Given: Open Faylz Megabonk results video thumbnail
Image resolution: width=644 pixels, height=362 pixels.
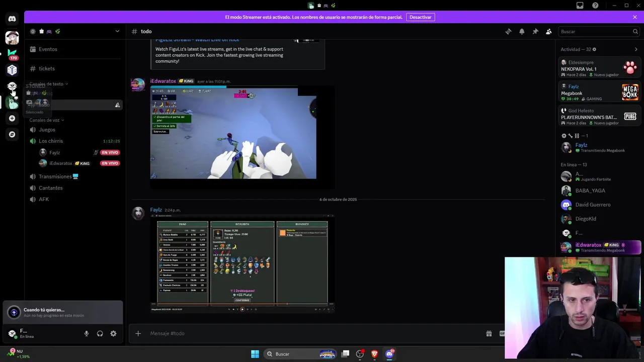Looking at the screenshot, I should 243,263.
